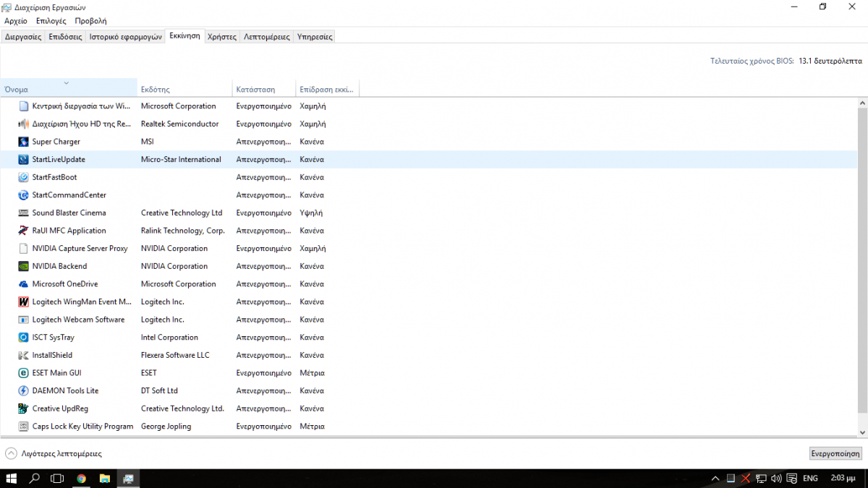Click the ENG language indicator
This screenshot has width=868, height=488.
810,478
